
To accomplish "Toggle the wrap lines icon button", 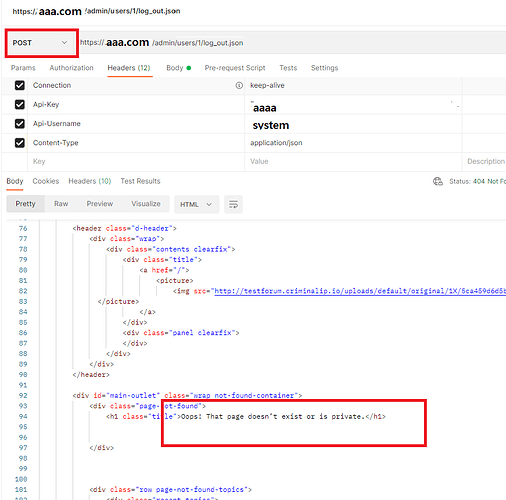I will pos(233,204).
